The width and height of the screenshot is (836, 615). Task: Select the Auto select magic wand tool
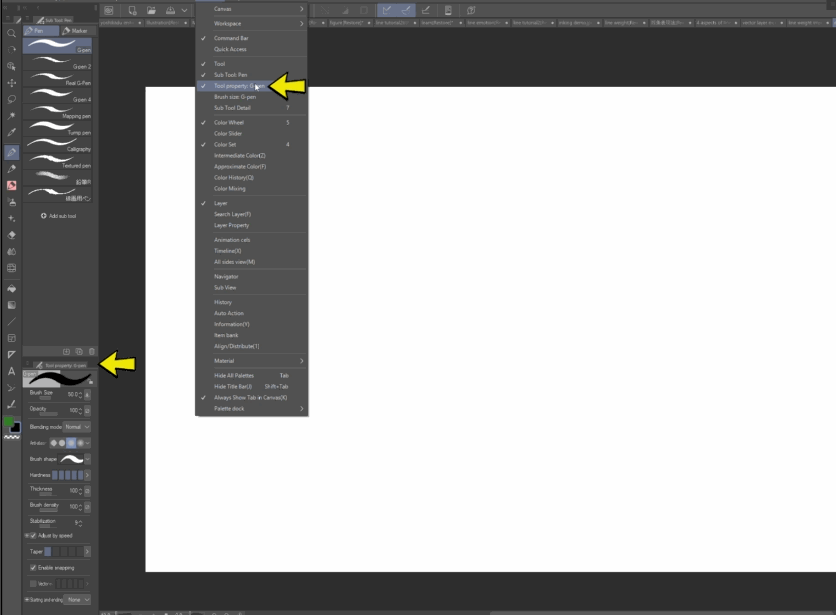pyautogui.click(x=11, y=116)
